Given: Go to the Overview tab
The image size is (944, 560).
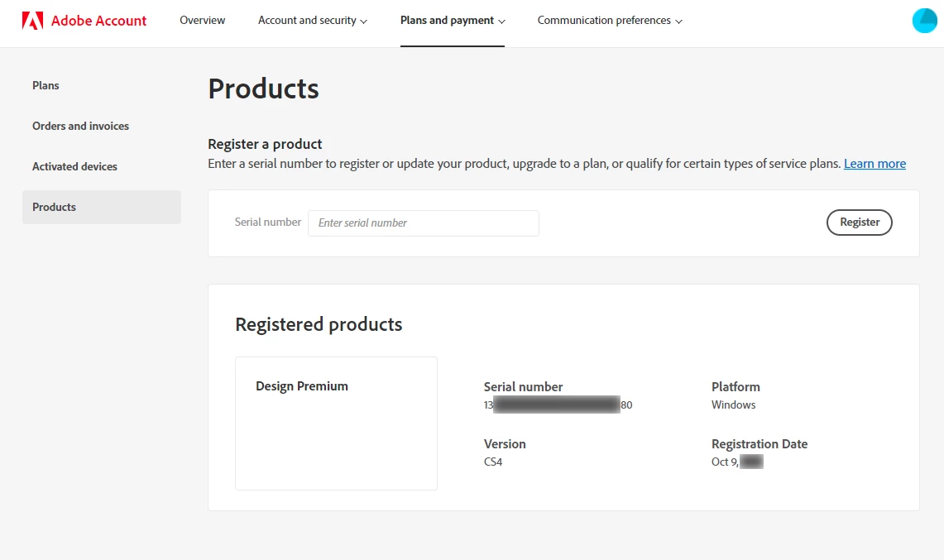Looking at the screenshot, I should point(202,21).
